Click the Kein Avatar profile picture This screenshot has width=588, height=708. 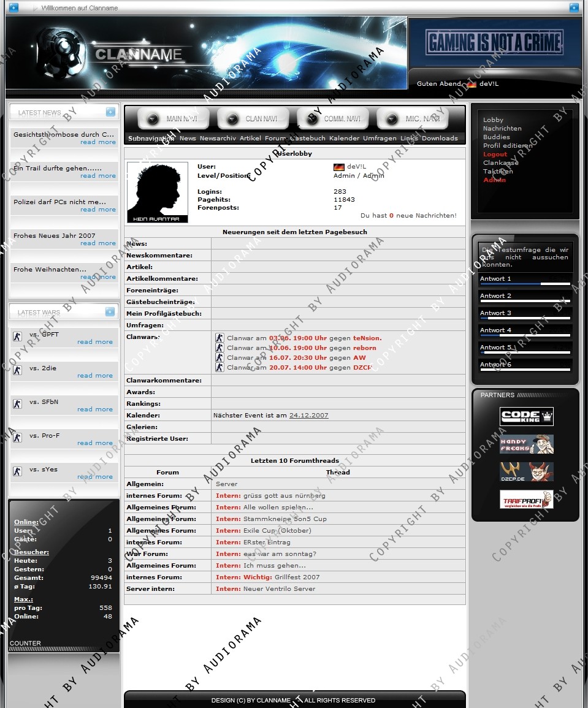158,192
